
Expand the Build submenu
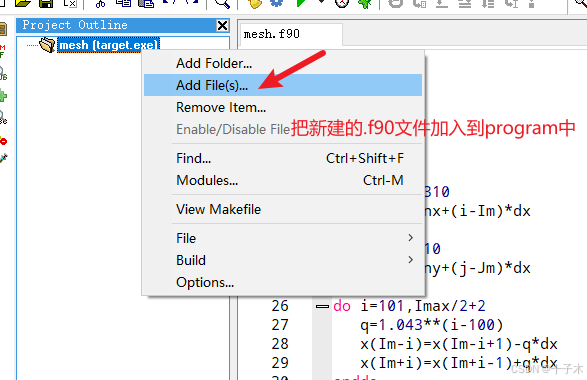[x=283, y=260]
